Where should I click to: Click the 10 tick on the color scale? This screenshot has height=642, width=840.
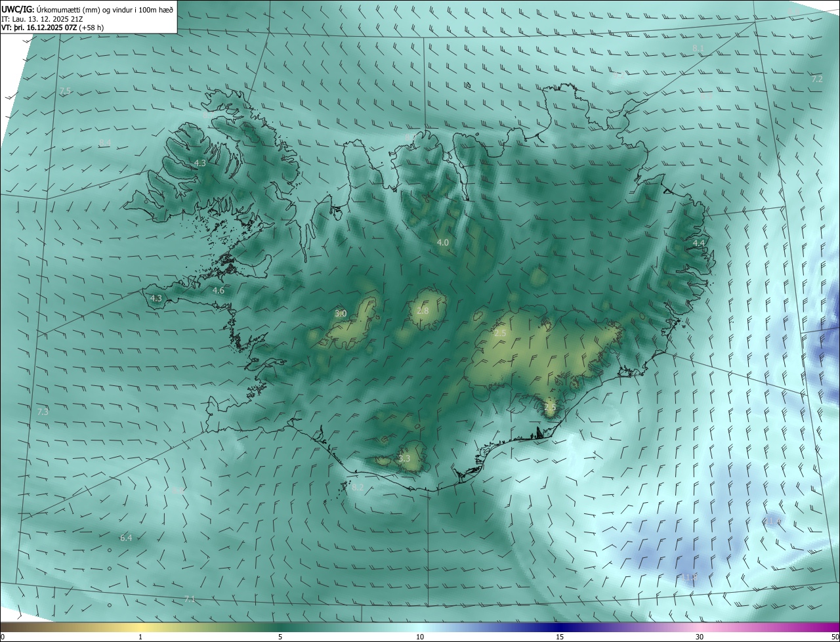click(420, 637)
